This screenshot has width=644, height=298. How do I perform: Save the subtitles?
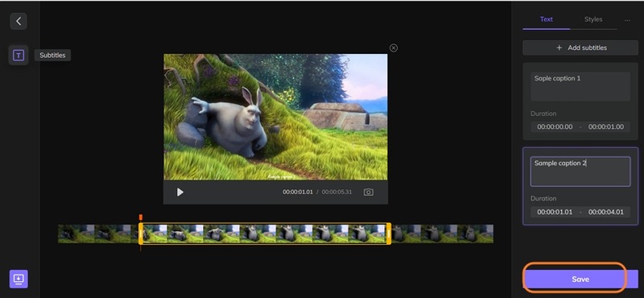pos(580,279)
